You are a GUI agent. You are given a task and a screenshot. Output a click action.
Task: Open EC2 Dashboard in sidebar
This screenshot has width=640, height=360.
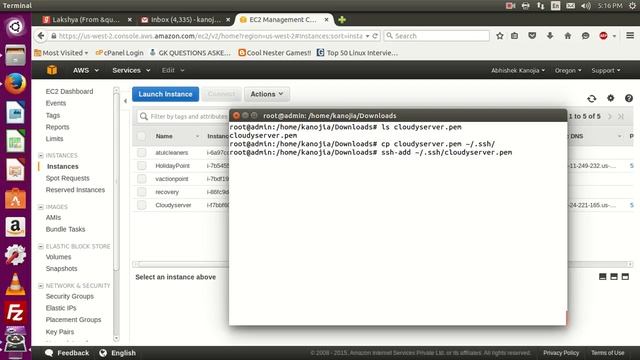pos(69,91)
